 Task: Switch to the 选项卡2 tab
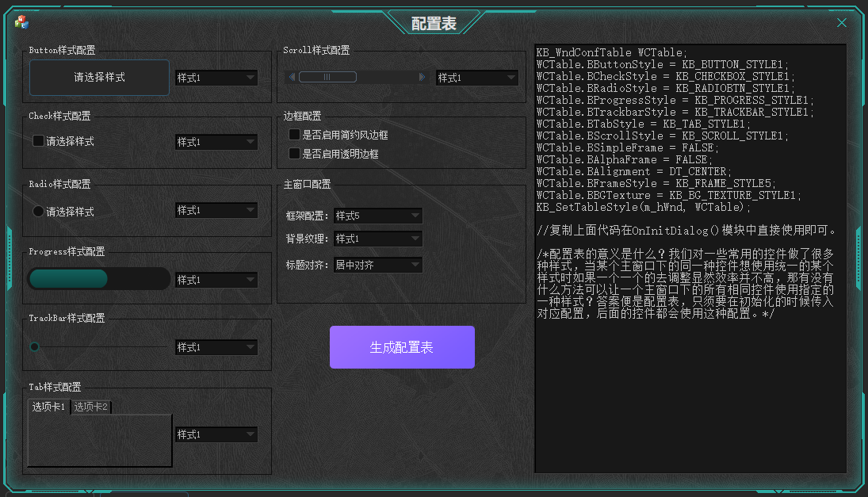pyautogui.click(x=91, y=407)
